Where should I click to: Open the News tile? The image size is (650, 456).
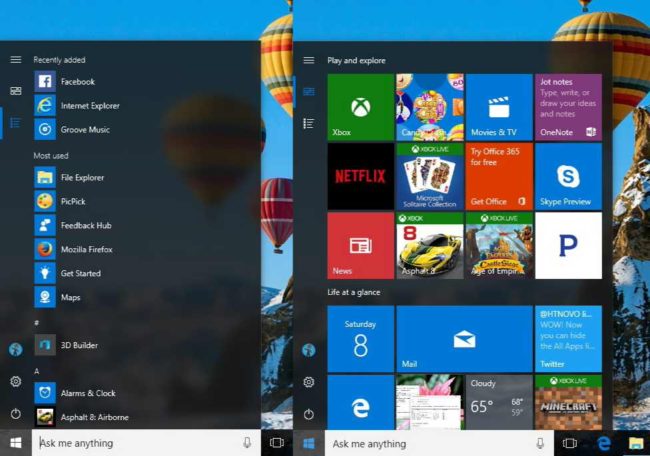[361, 246]
